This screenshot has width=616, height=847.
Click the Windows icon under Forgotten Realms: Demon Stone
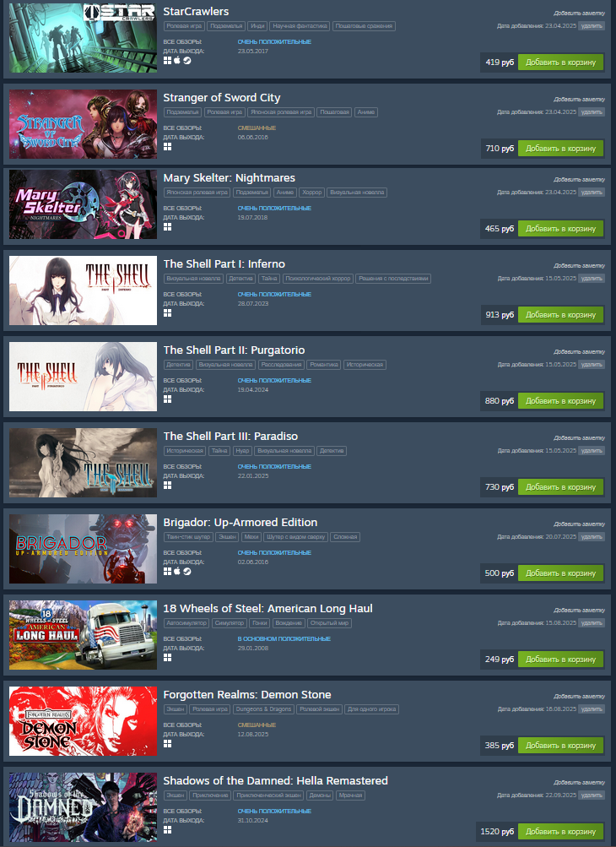click(x=167, y=744)
